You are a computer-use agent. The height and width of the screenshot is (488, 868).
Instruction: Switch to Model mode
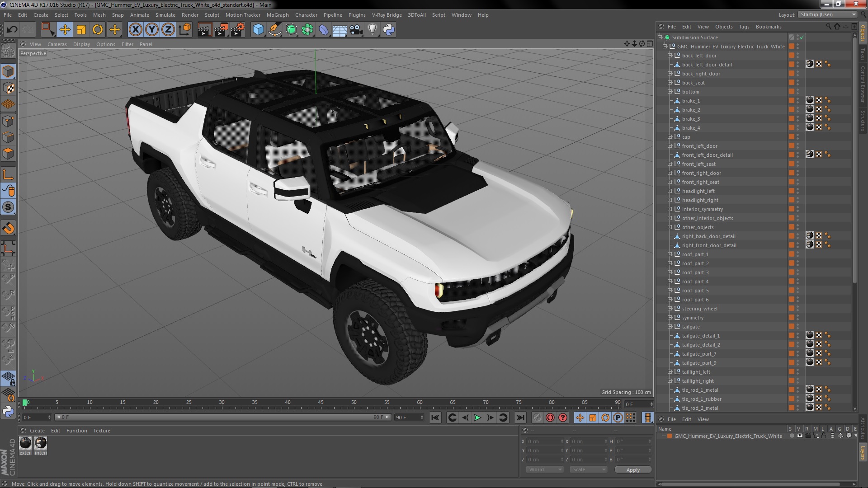(x=8, y=71)
